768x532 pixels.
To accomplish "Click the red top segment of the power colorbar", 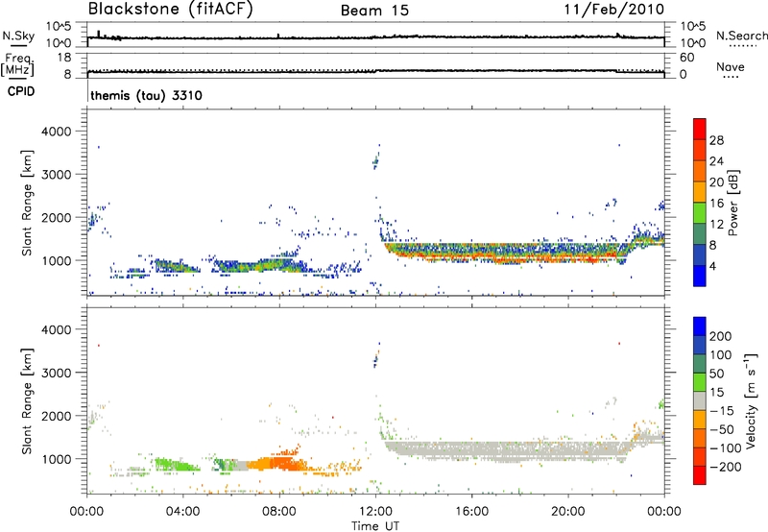I will point(700,129).
